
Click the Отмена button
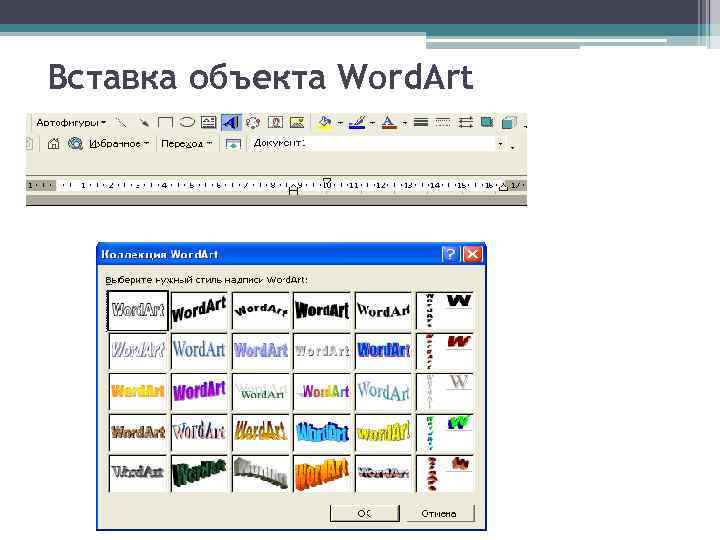tap(439, 513)
